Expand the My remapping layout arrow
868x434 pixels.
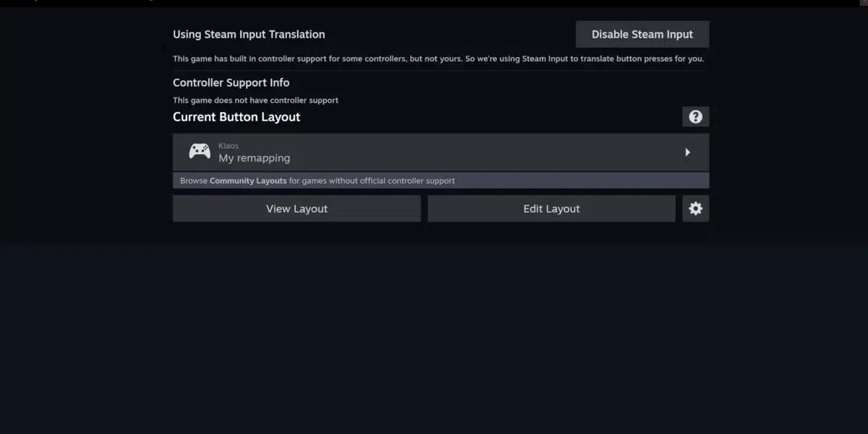point(687,152)
